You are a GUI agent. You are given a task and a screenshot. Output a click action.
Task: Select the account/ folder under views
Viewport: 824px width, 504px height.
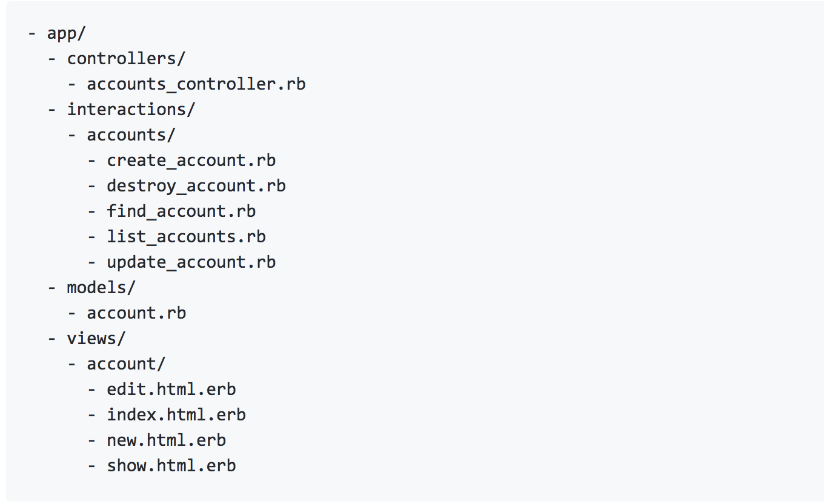126,364
